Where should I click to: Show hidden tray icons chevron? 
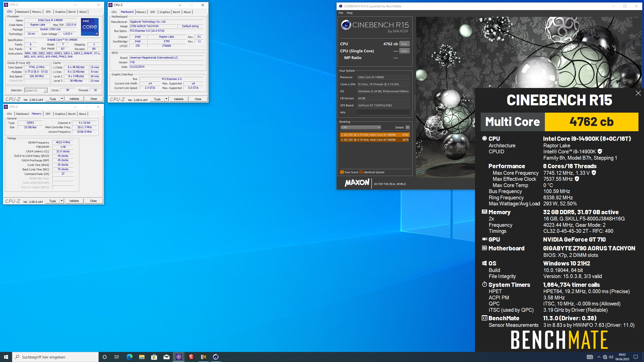599,357
